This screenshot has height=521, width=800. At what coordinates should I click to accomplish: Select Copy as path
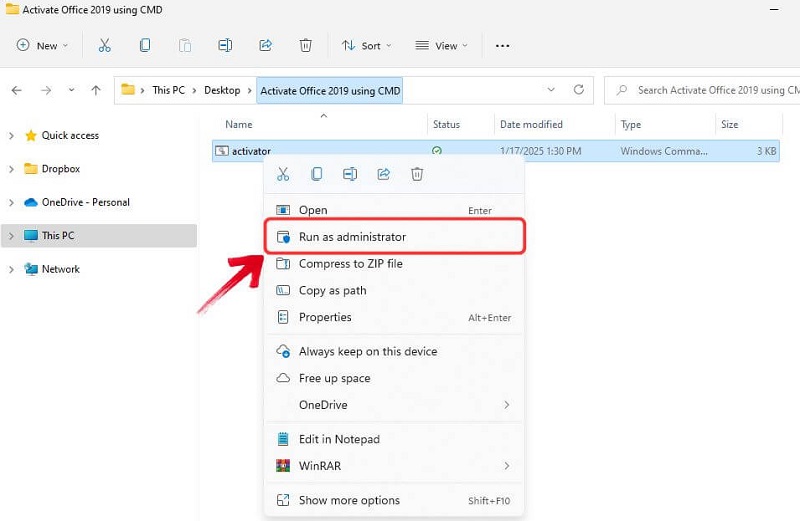pyautogui.click(x=394, y=290)
